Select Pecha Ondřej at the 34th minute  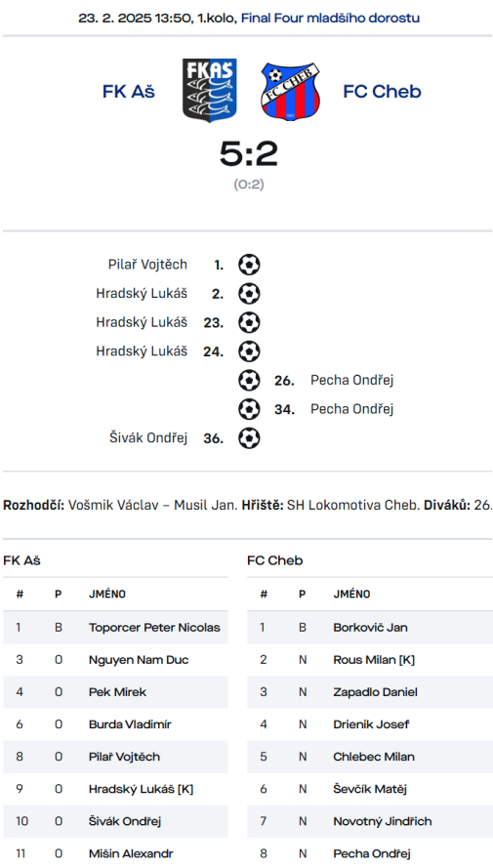coord(351,409)
